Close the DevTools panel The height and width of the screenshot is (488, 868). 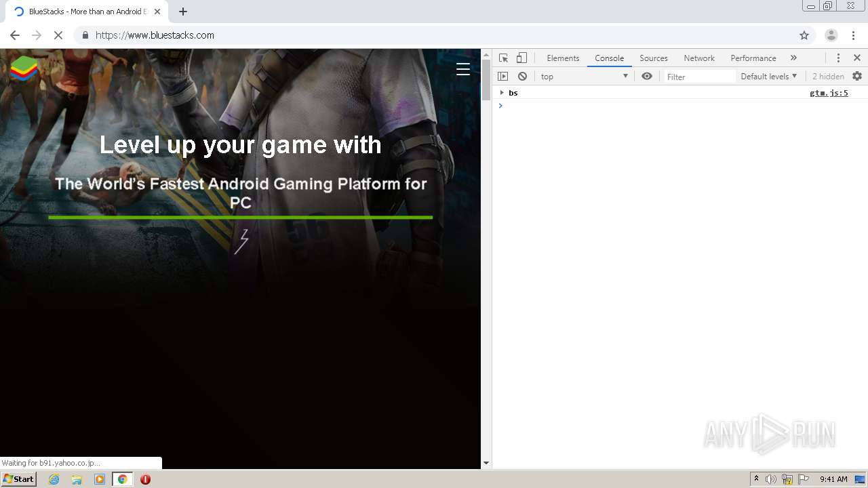(857, 58)
